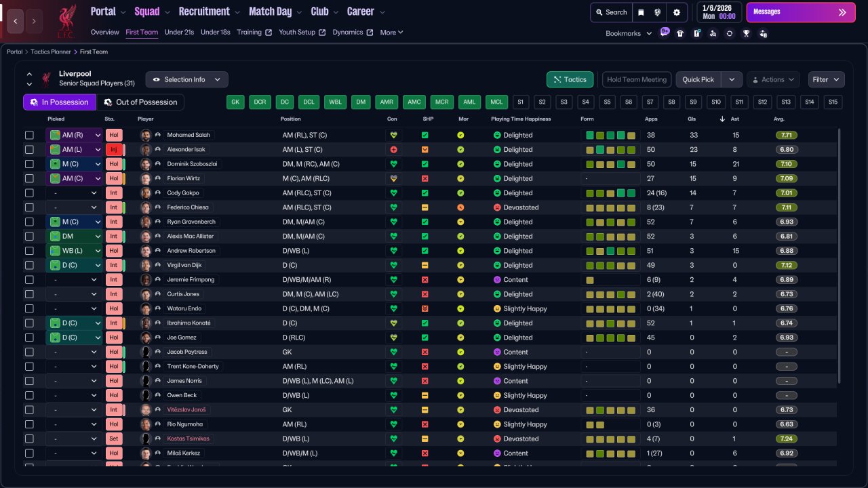The height and width of the screenshot is (488, 868).
Task: Go back with the left arrow button
Action: [16, 21]
